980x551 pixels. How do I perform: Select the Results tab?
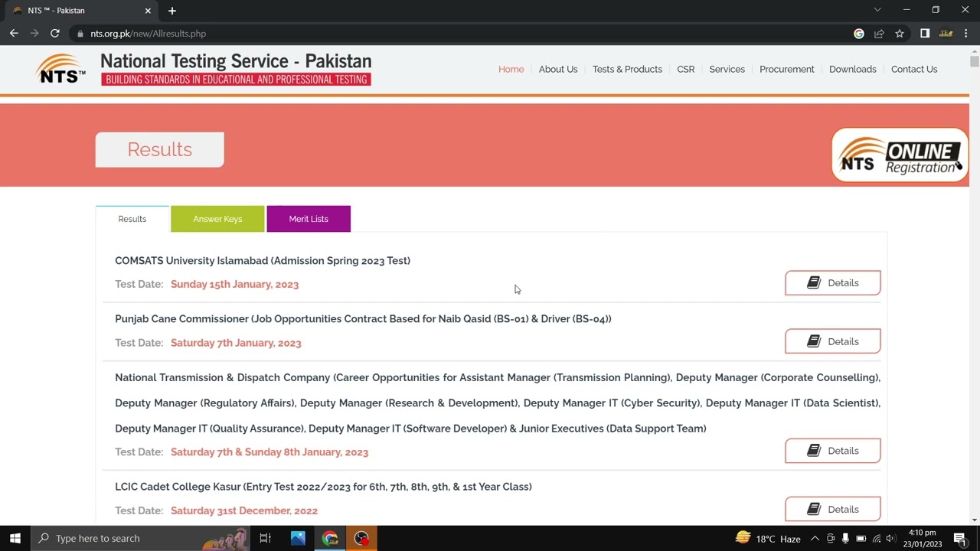click(132, 219)
